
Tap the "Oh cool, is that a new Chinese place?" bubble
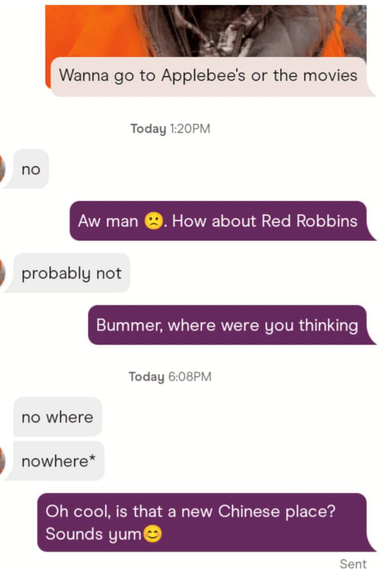(x=202, y=522)
